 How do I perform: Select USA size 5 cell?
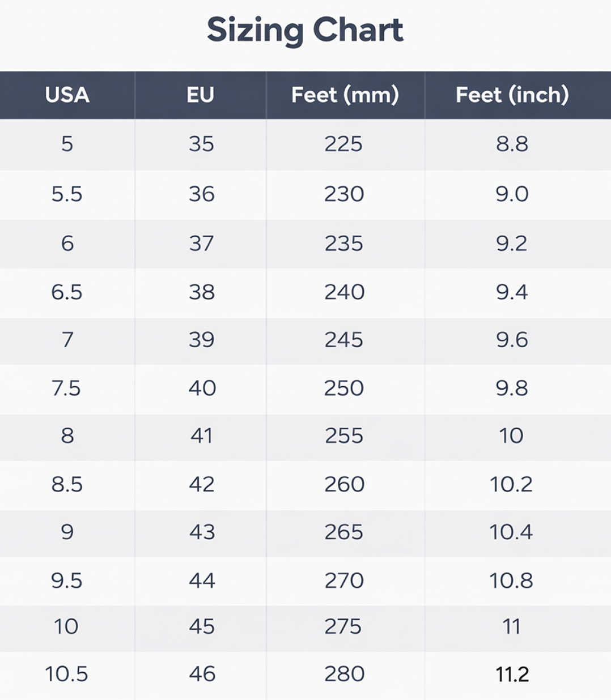67,144
